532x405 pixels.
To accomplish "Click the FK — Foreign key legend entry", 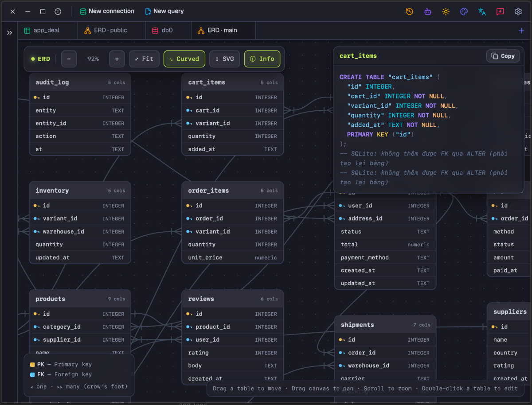I will 61,374.
